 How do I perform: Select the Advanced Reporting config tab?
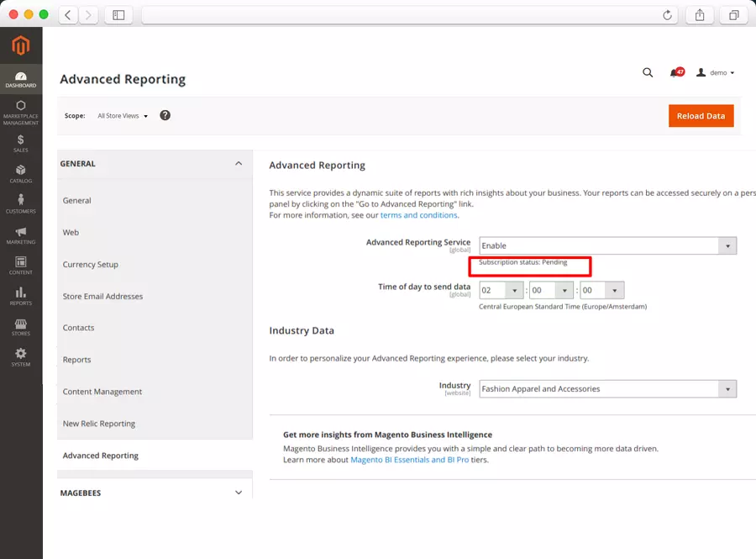[x=100, y=456]
